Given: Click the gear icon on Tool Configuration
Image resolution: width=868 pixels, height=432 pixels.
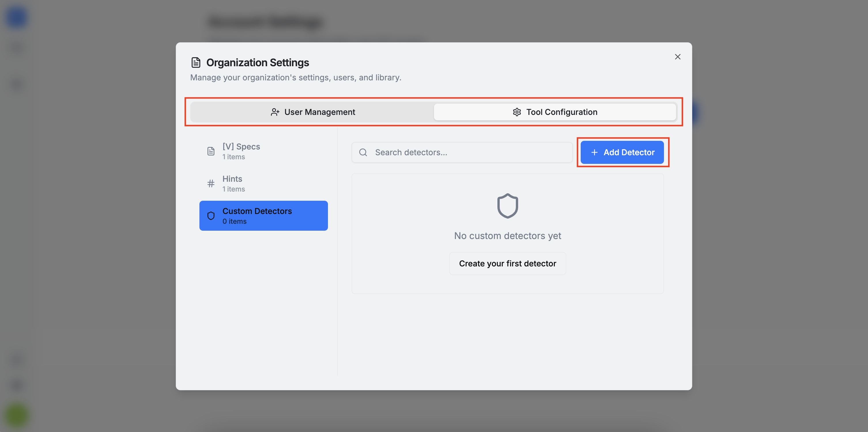Looking at the screenshot, I should (517, 112).
